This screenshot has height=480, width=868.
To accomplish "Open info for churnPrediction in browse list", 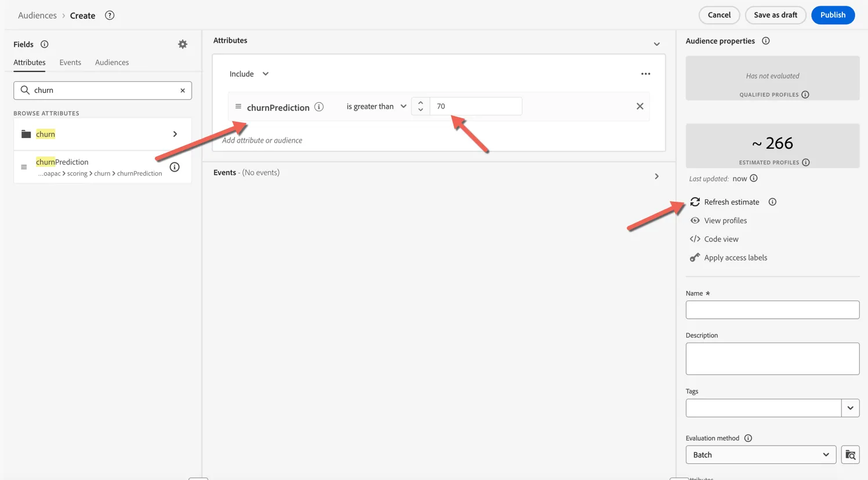I will (175, 167).
